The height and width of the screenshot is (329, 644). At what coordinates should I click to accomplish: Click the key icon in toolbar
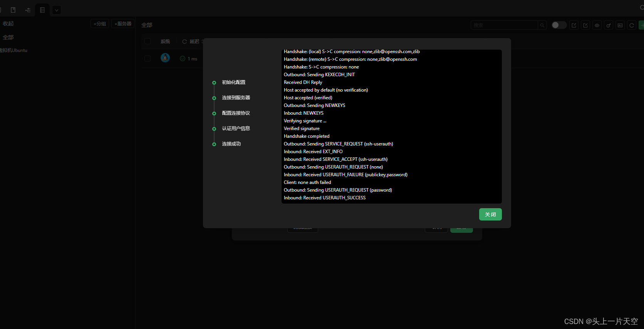pos(609,25)
